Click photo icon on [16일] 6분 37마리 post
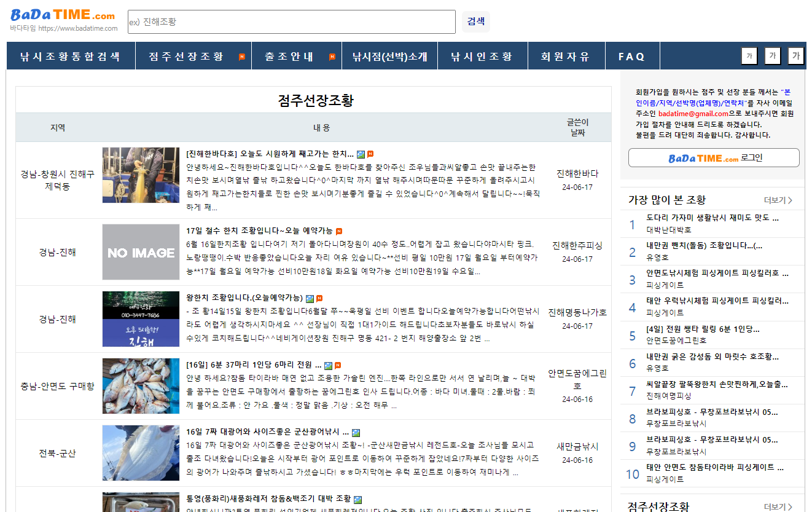 (x=328, y=366)
